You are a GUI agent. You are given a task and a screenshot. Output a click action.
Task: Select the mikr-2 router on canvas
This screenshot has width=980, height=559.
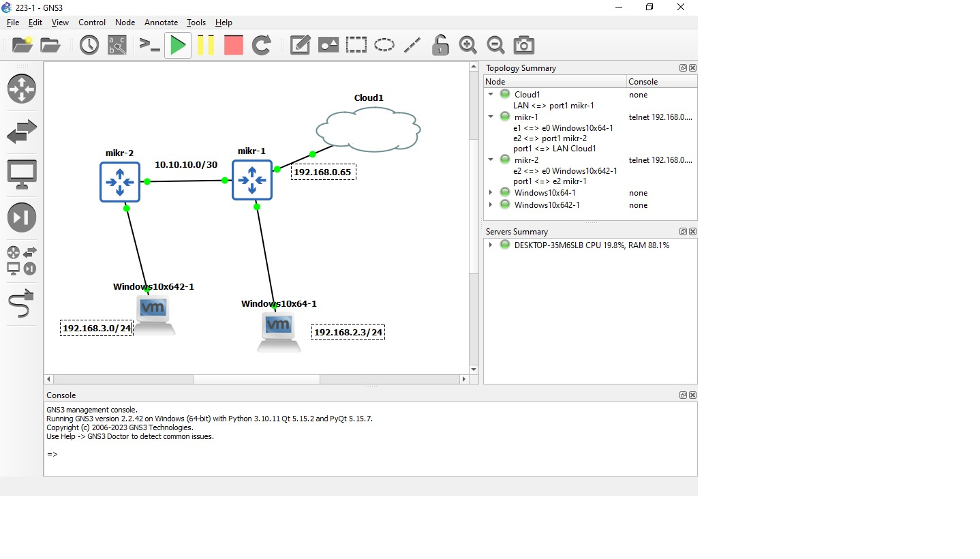(x=120, y=182)
